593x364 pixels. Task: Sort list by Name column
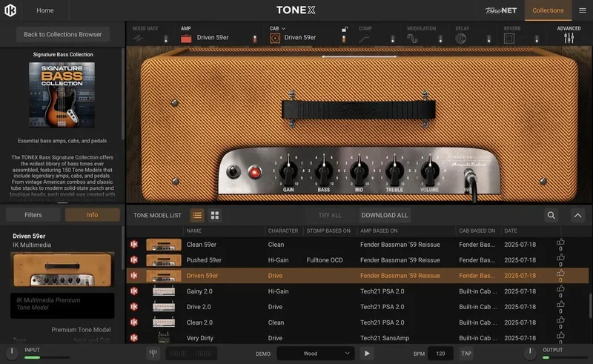coord(193,231)
